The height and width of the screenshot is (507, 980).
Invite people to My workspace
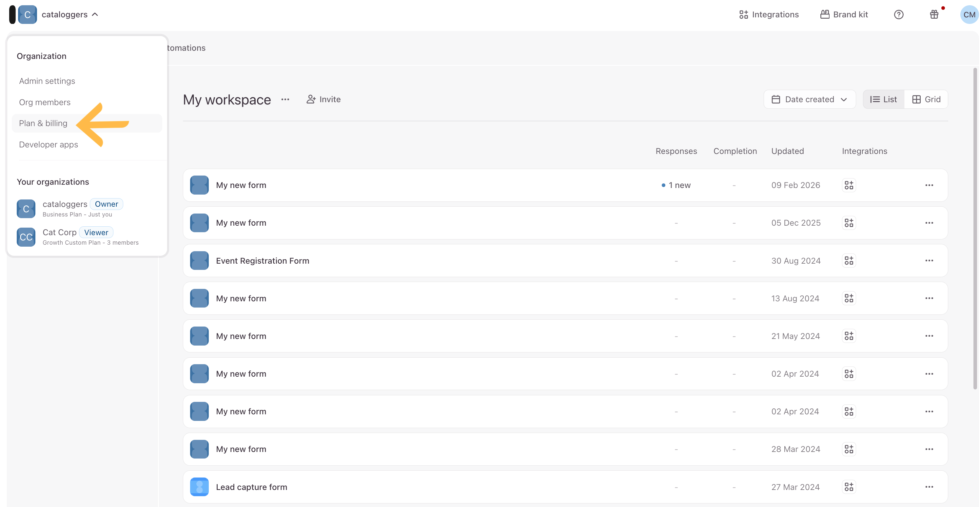pos(324,100)
